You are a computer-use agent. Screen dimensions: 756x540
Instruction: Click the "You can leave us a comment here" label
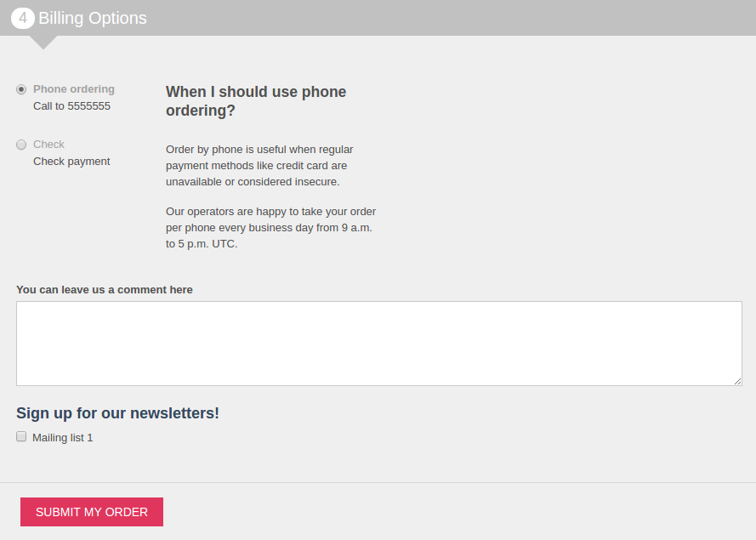click(105, 290)
